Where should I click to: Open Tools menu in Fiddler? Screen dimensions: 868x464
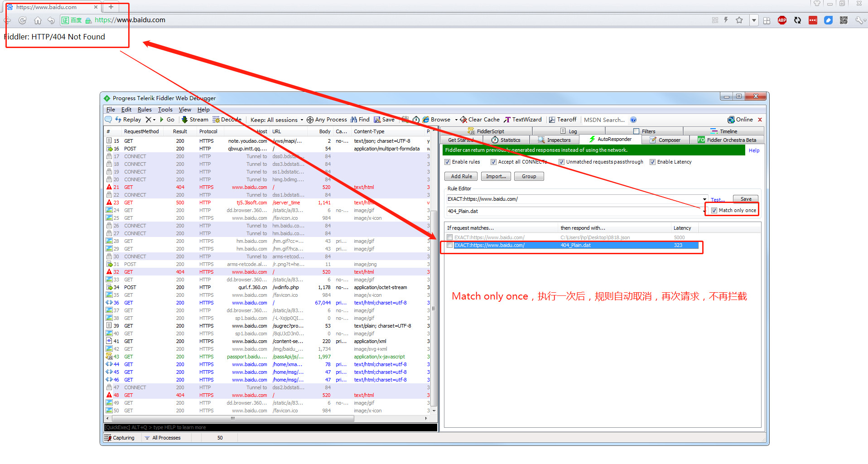[165, 110]
